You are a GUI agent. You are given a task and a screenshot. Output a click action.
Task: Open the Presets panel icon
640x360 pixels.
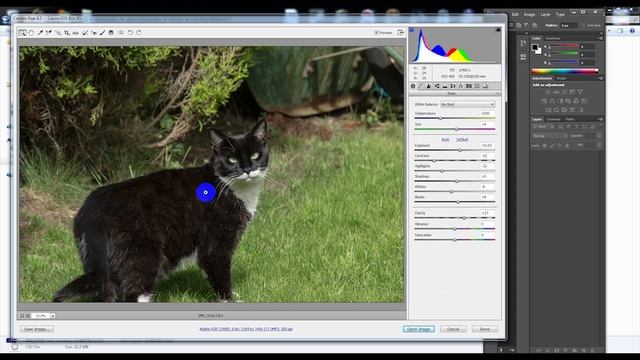477,86
